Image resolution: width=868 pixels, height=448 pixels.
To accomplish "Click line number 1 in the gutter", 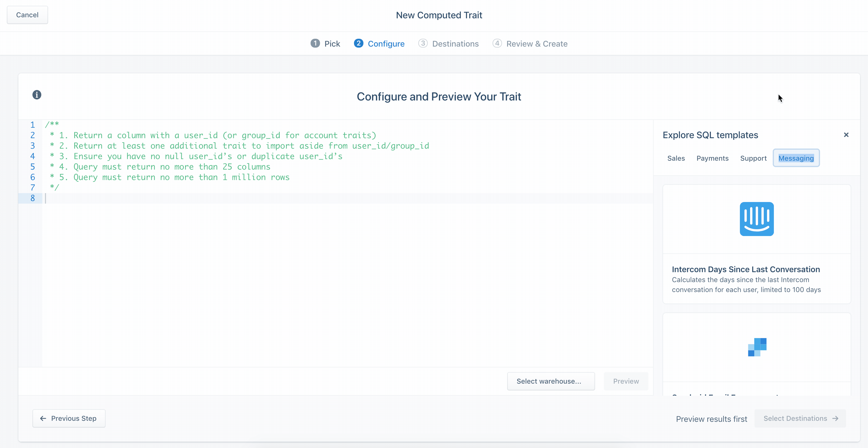I will [33, 125].
